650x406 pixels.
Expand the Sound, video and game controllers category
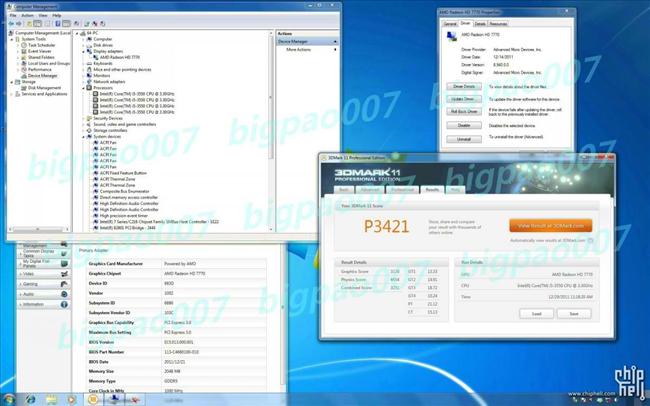83,124
